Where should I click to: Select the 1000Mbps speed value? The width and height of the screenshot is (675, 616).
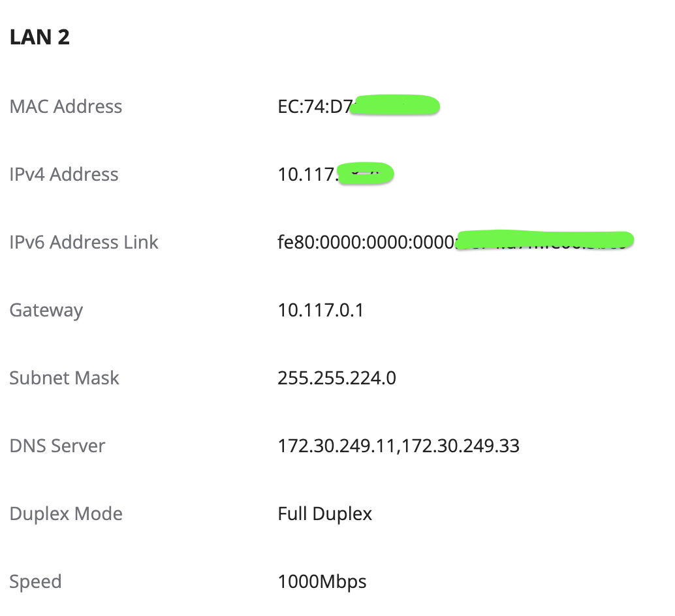pyautogui.click(x=322, y=581)
